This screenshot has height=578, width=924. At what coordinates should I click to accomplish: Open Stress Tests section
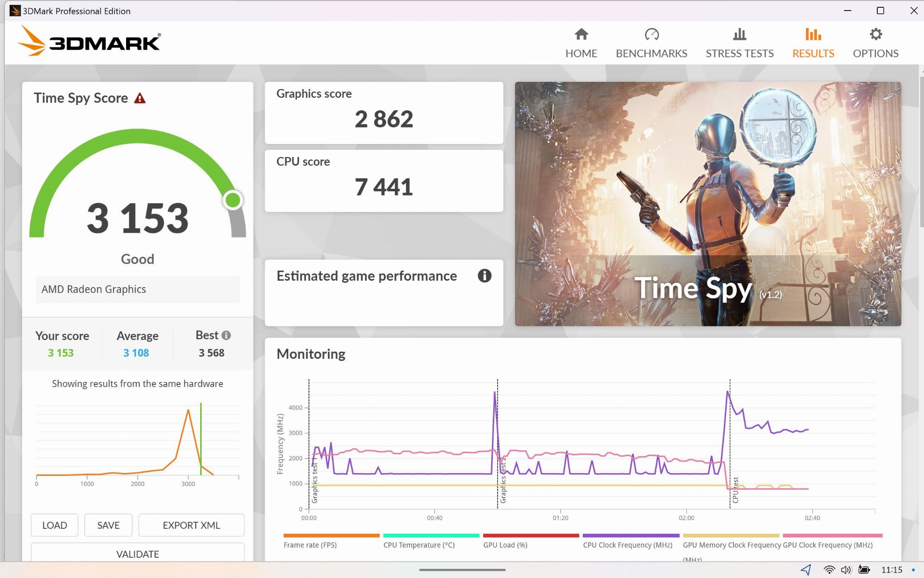click(x=739, y=43)
